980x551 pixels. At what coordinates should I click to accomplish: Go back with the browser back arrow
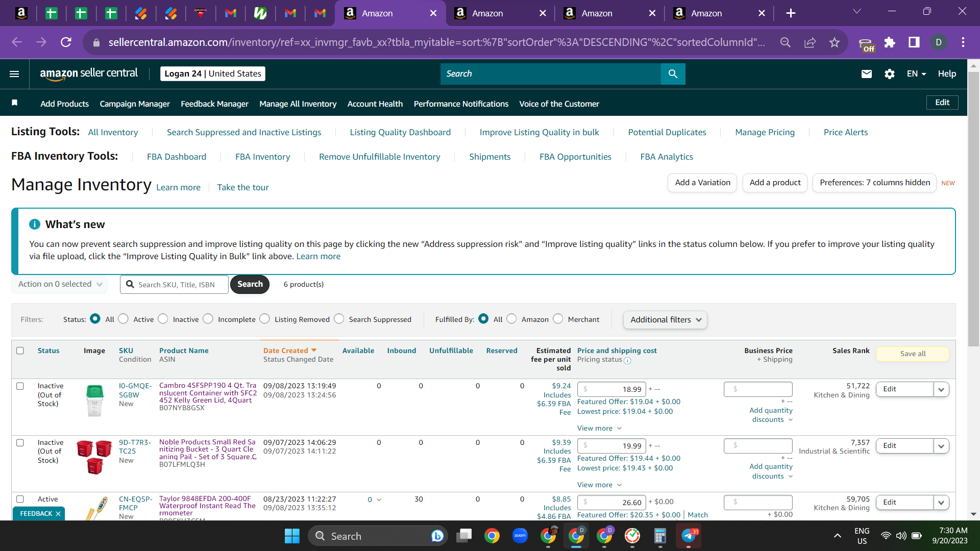point(17,42)
